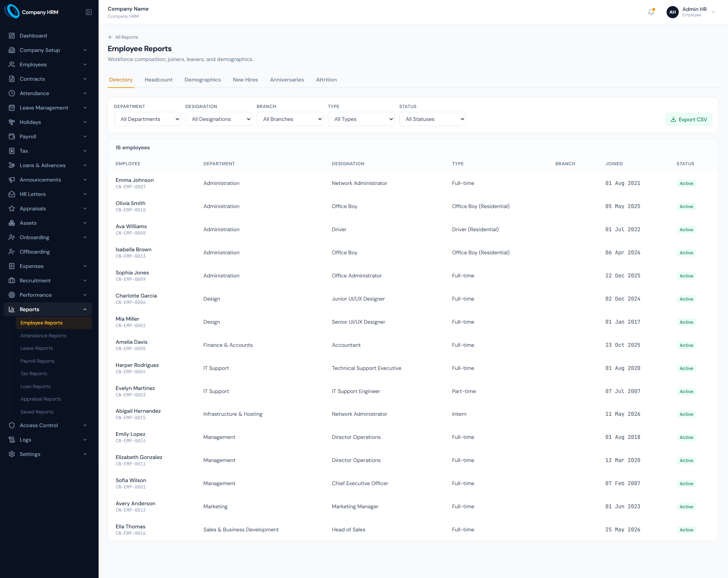
Task: Click the Onboarding user-plus icon
Action: click(12, 237)
